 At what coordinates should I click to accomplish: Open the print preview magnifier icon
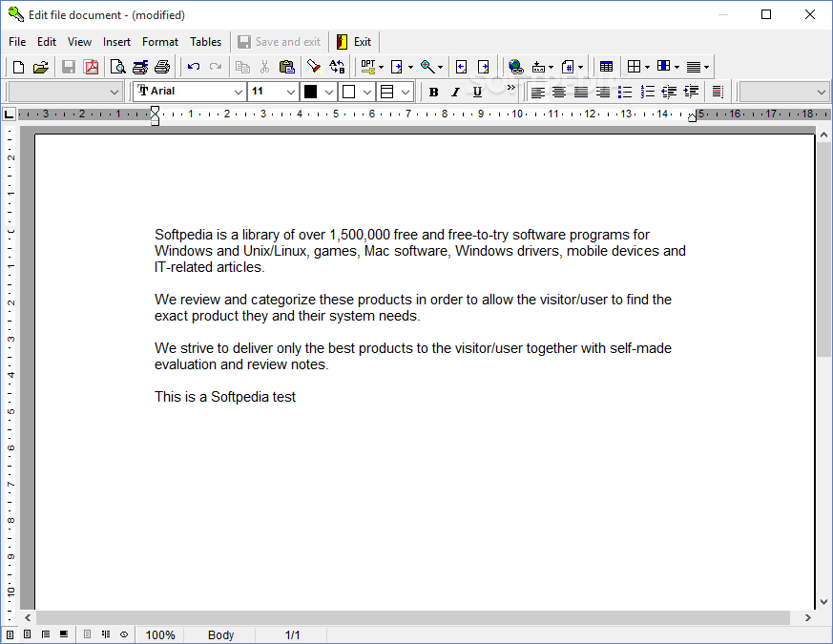point(117,67)
